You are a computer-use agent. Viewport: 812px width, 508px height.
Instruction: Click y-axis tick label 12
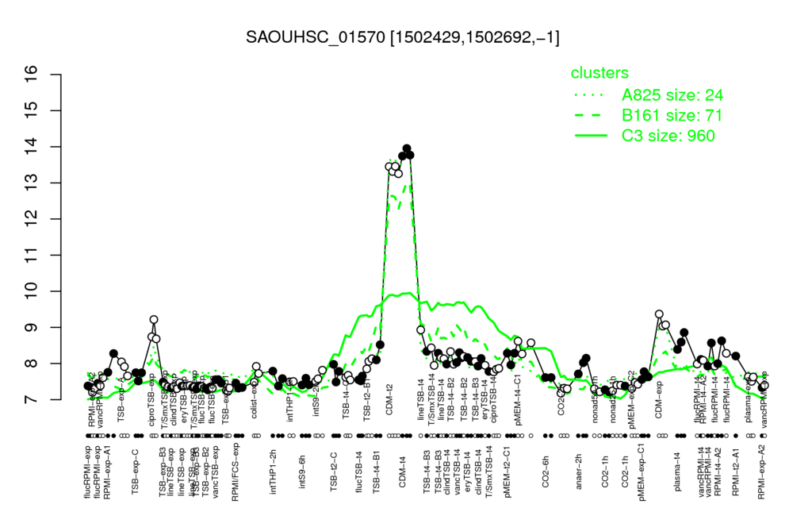[31, 219]
